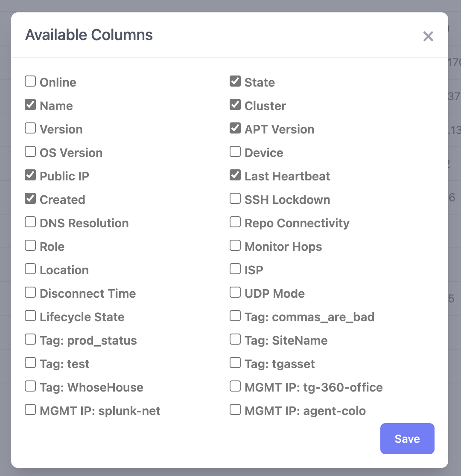Enable Repo Connectivity column
Screen dimensions: 461x476
coord(235,222)
